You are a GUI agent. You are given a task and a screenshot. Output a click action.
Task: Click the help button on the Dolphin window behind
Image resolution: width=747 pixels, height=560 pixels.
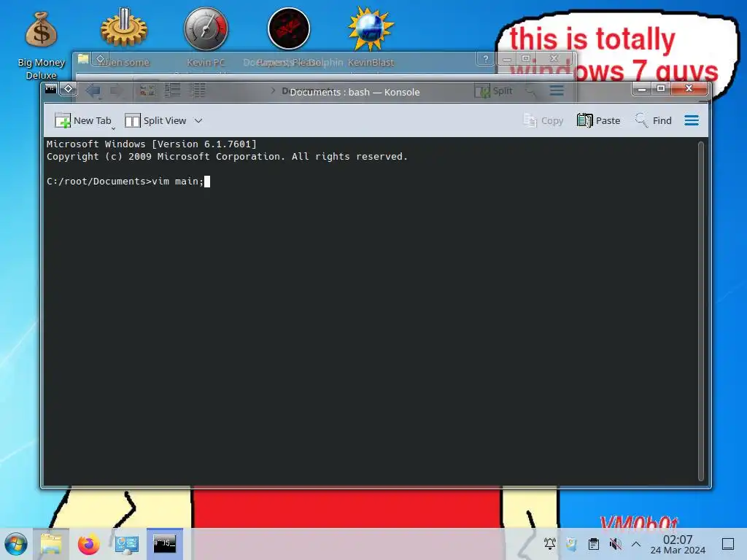pyautogui.click(x=485, y=59)
